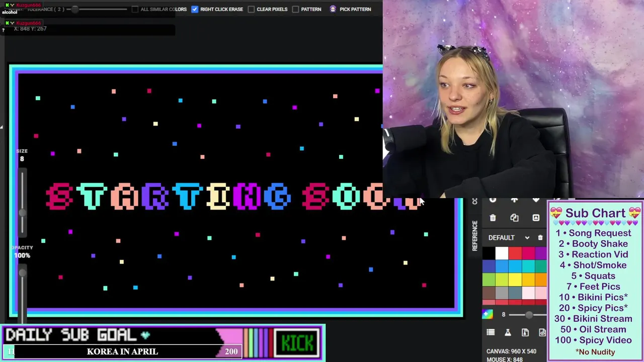644x362 pixels.
Task: Select the light blue swatch
Action: click(x=515, y=266)
